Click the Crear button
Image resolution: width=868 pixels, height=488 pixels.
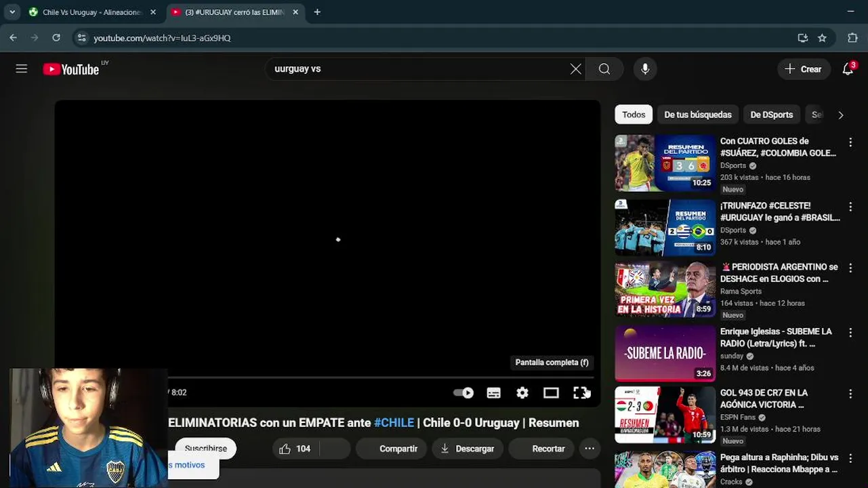click(x=804, y=68)
